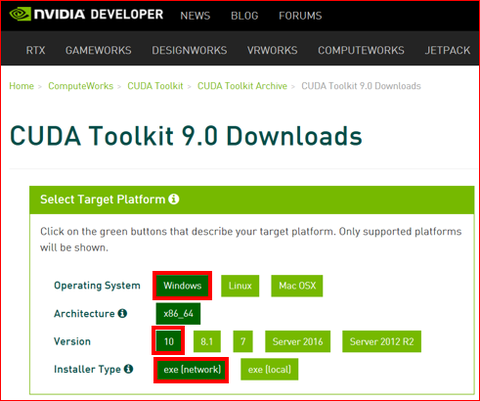
Task: Click the Operating System label
Action: 97,286
